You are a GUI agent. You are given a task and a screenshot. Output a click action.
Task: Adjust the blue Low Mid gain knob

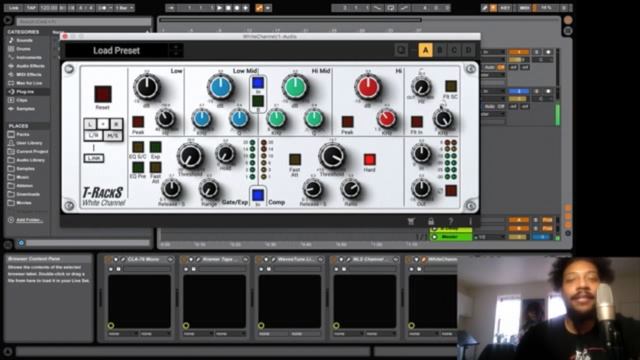[220, 87]
